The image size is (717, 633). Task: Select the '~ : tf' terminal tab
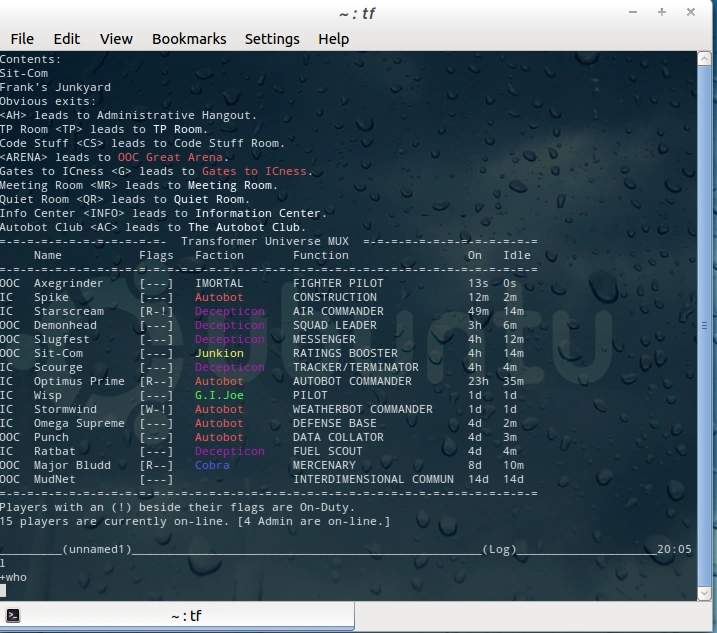coord(177,616)
